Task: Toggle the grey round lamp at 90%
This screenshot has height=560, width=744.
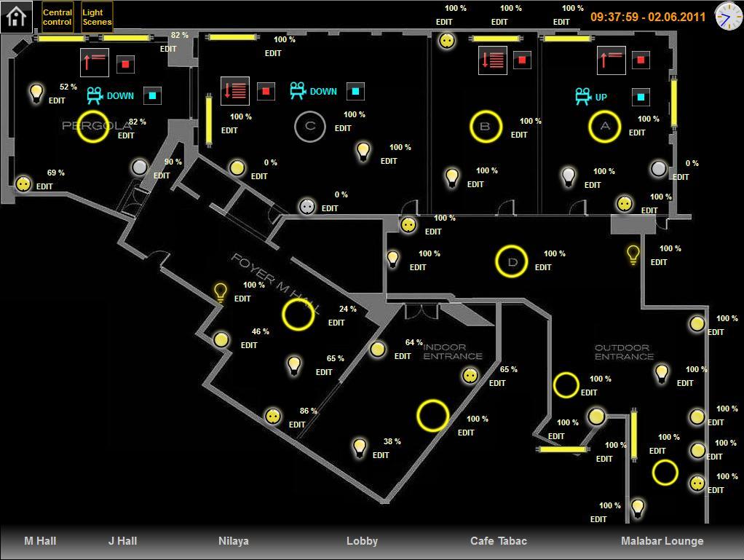Action: [x=140, y=167]
